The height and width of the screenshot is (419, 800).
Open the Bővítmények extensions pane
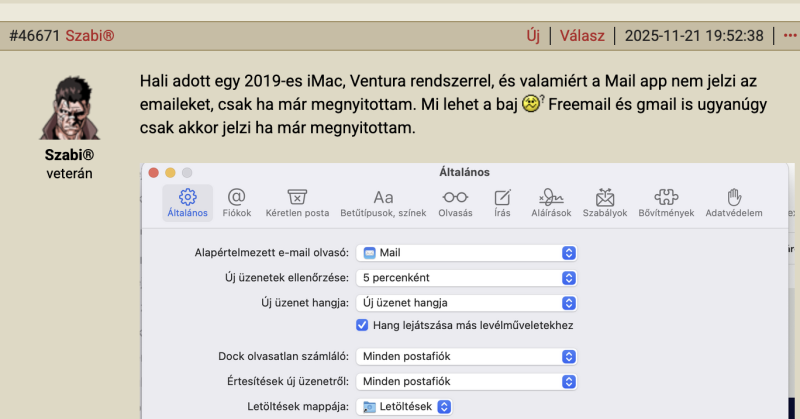click(667, 202)
